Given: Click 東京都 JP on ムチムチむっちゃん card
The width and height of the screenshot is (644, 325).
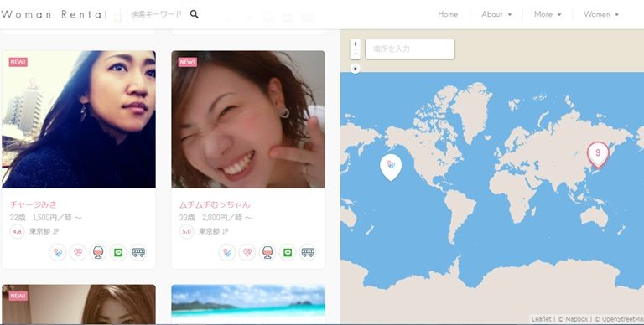Looking at the screenshot, I should (214, 231).
